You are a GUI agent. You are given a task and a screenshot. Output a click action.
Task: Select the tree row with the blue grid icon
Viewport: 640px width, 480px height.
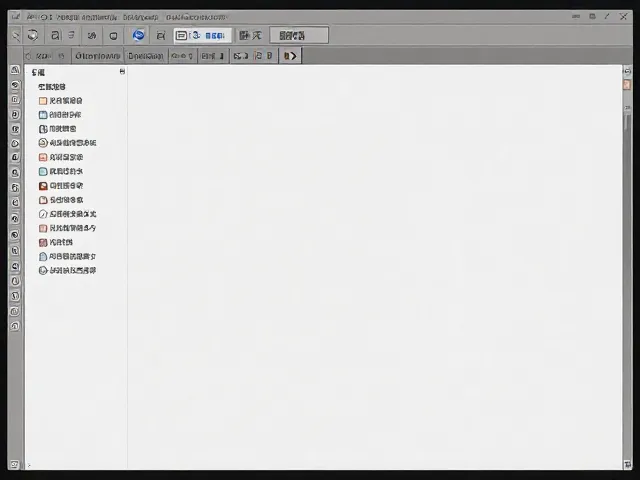point(60,115)
